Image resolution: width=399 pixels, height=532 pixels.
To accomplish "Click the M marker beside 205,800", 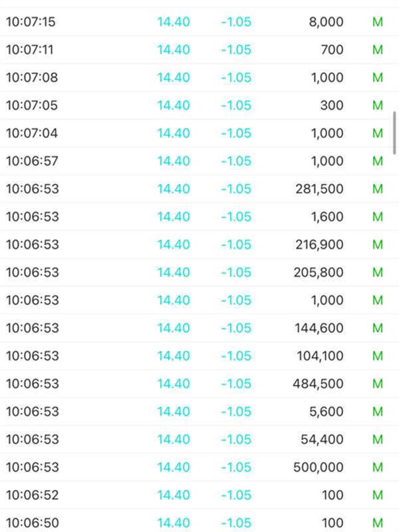I will [x=378, y=273].
